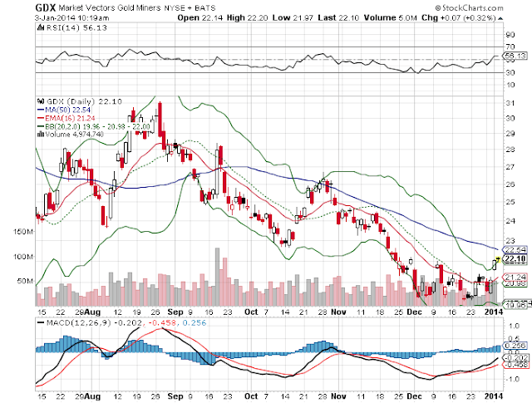
Task: Click the High 22.20 value
Action: [248, 18]
